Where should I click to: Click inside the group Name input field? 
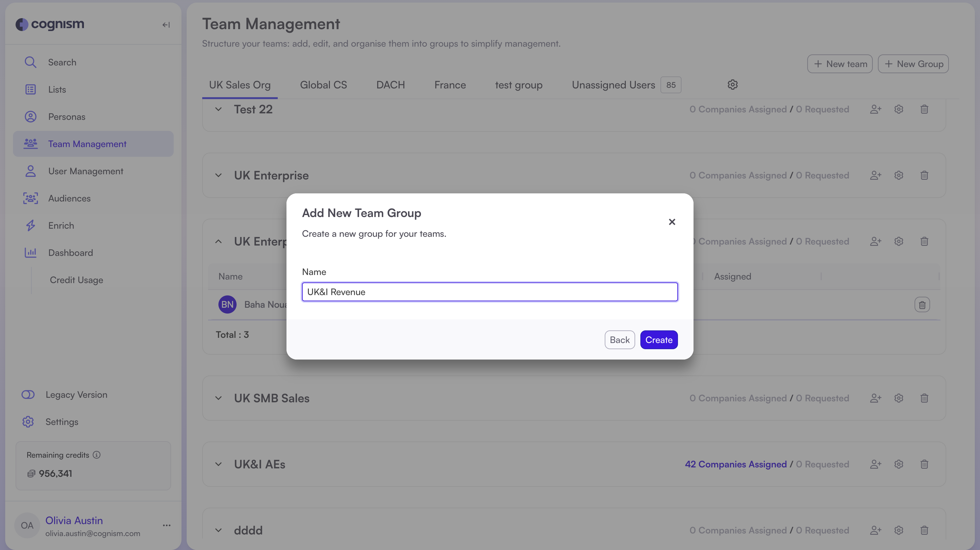tap(489, 292)
